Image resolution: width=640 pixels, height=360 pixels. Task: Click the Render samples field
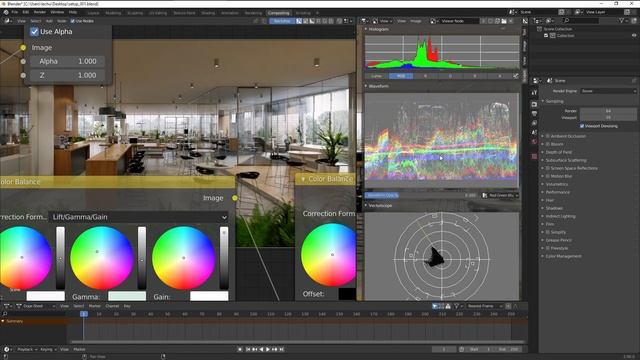pos(608,111)
